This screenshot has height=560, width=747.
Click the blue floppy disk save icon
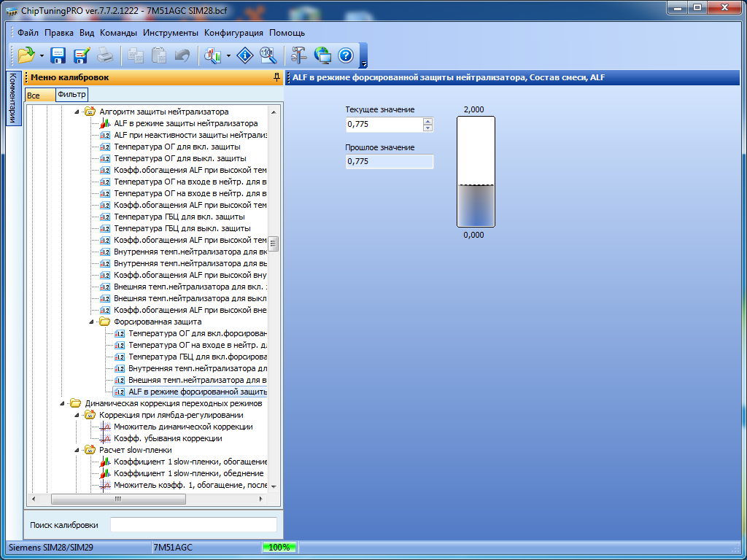pos(58,55)
